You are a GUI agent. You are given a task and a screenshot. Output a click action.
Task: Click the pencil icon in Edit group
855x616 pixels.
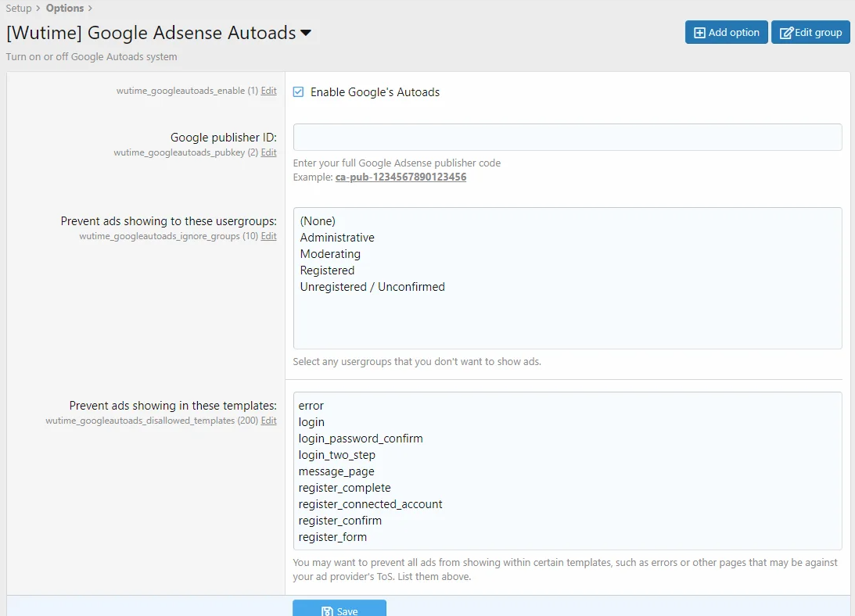(785, 33)
